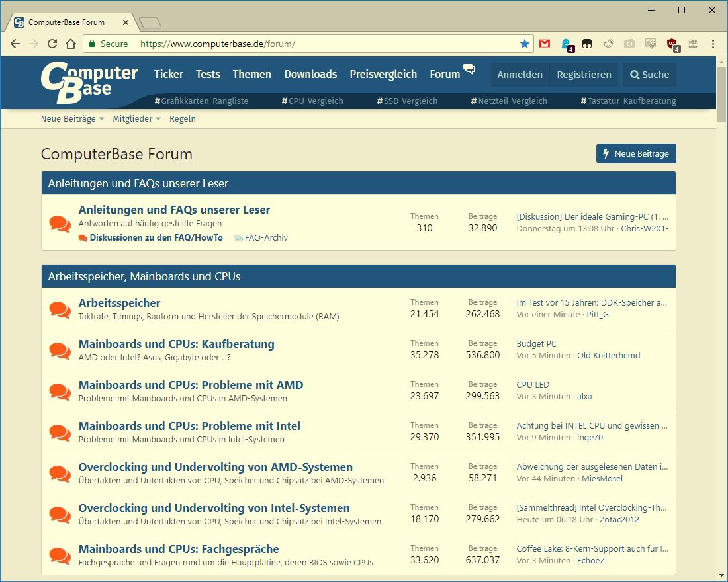728x582 pixels.
Task: Click the Anmelden login button
Action: [x=520, y=75]
